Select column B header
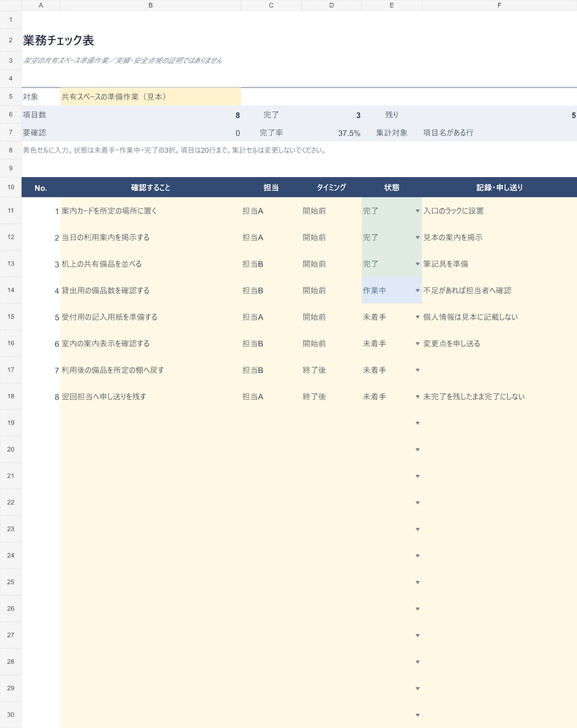The image size is (577, 728). coord(150,5)
